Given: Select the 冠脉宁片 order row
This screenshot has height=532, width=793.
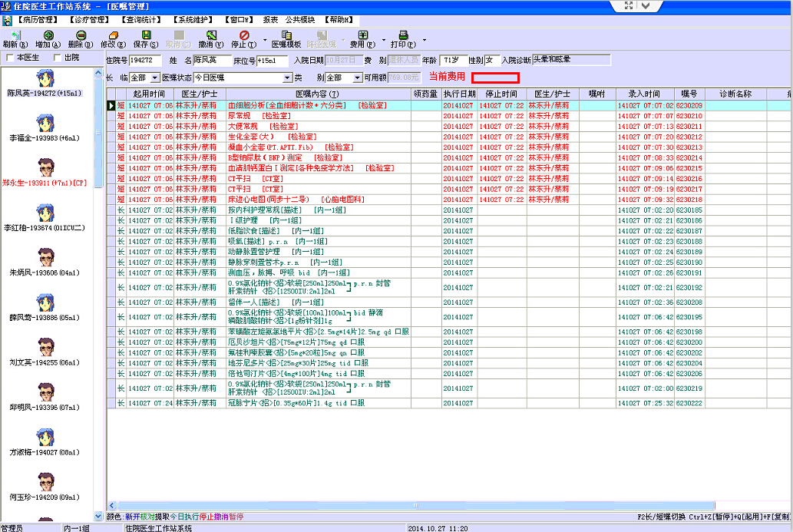Looking at the screenshot, I should [448, 403].
